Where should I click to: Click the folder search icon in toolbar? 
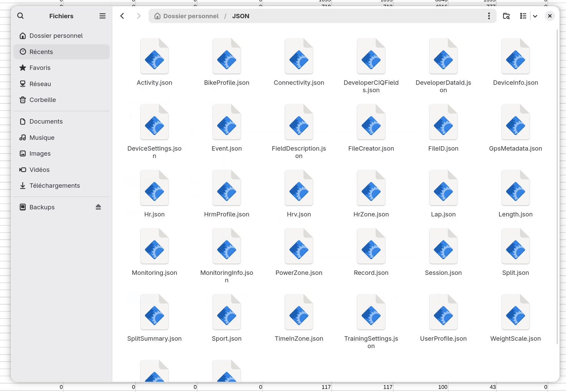[x=506, y=16]
